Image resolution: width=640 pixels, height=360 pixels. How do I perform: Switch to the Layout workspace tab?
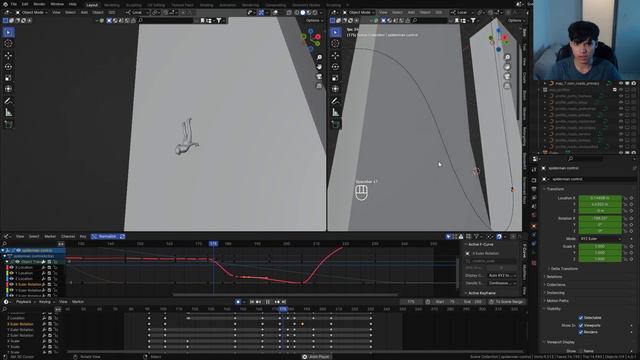pos(92,5)
